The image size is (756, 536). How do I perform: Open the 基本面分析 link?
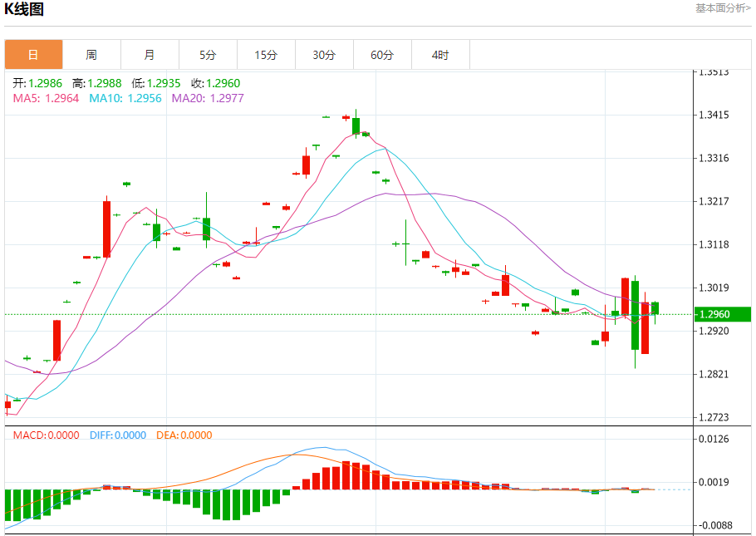pyautogui.click(x=722, y=8)
